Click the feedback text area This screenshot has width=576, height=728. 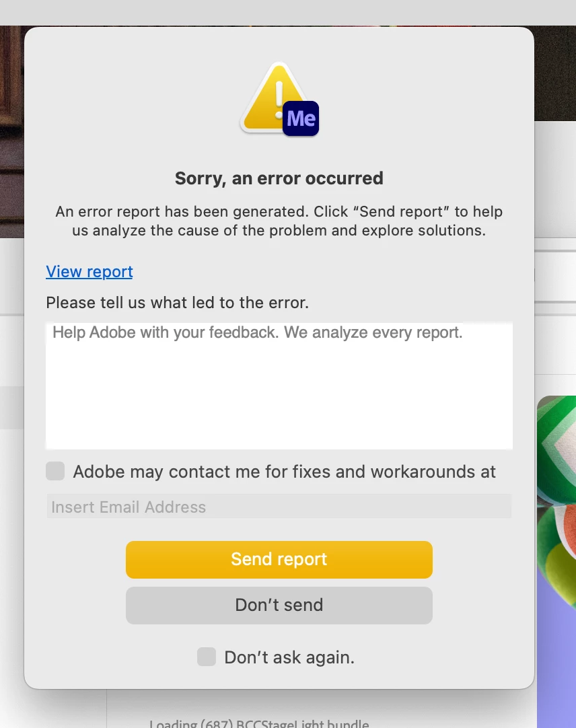point(279,386)
